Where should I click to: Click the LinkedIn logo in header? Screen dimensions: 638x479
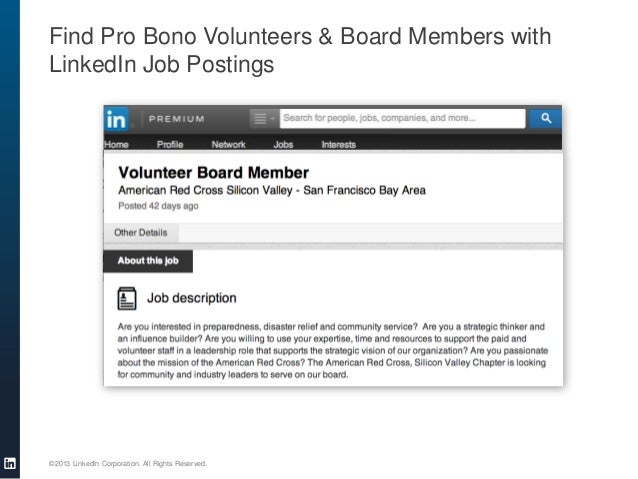coord(117,119)
